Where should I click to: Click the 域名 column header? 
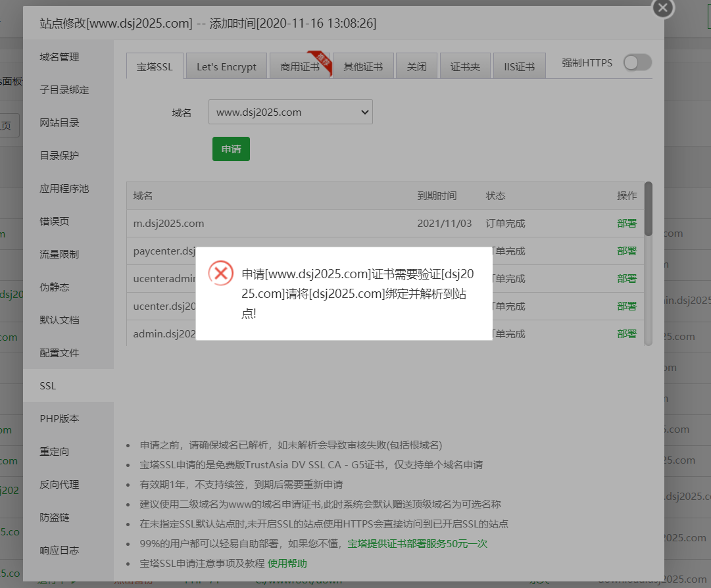point(143,195)
